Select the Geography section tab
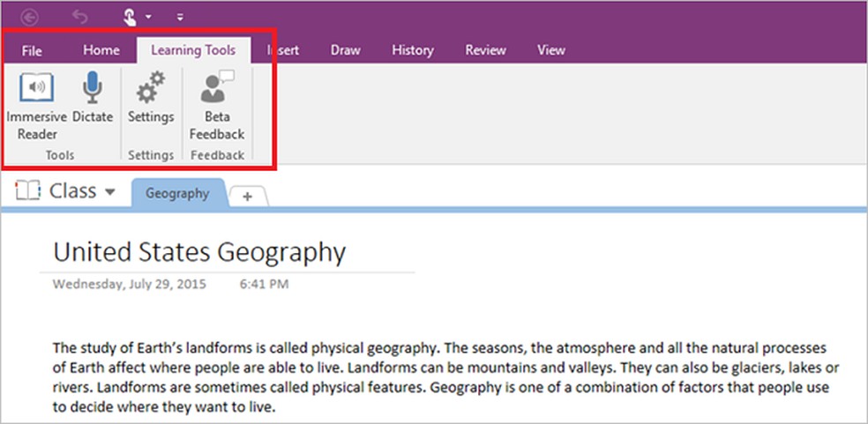 (x=177, y=193)
